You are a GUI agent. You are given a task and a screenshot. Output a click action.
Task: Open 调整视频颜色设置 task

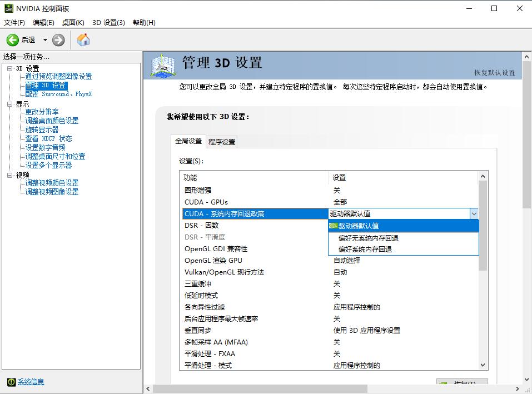(52, 183)
